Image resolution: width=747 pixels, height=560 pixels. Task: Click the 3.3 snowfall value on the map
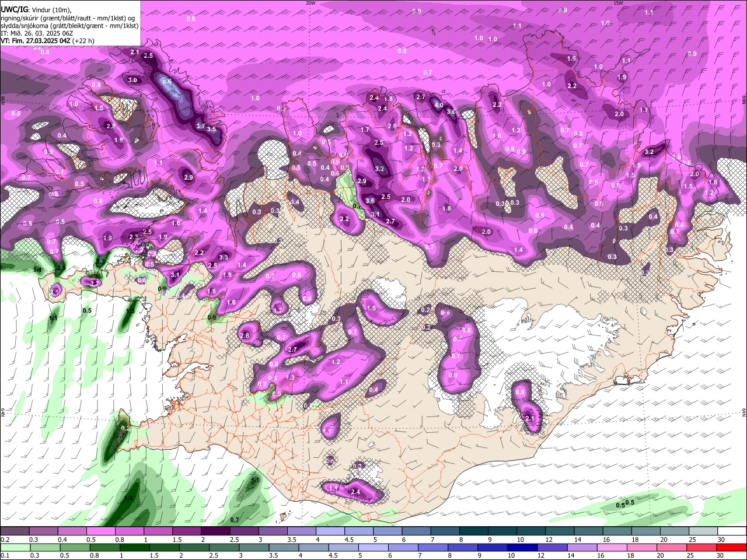pos(224,257)
